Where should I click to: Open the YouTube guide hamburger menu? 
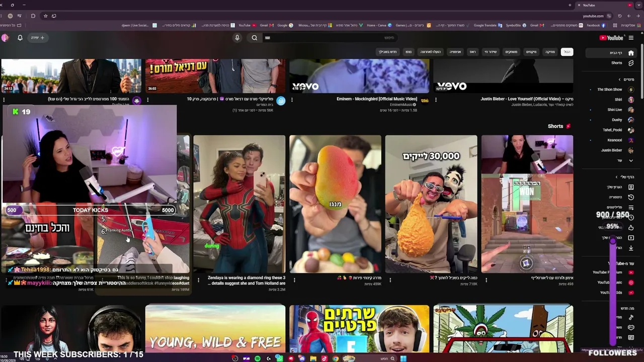pos(631,38)
